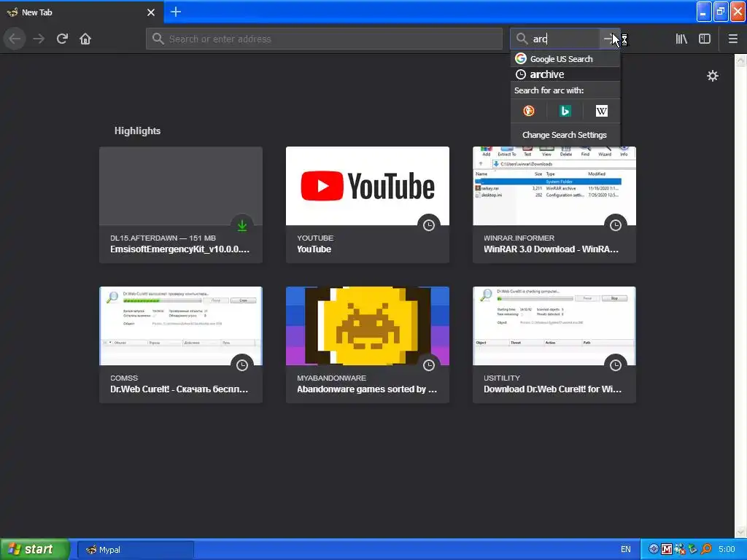Screen dimensions: 747x560
Task: Open the hamburger application menu
Action: point(732,39)
